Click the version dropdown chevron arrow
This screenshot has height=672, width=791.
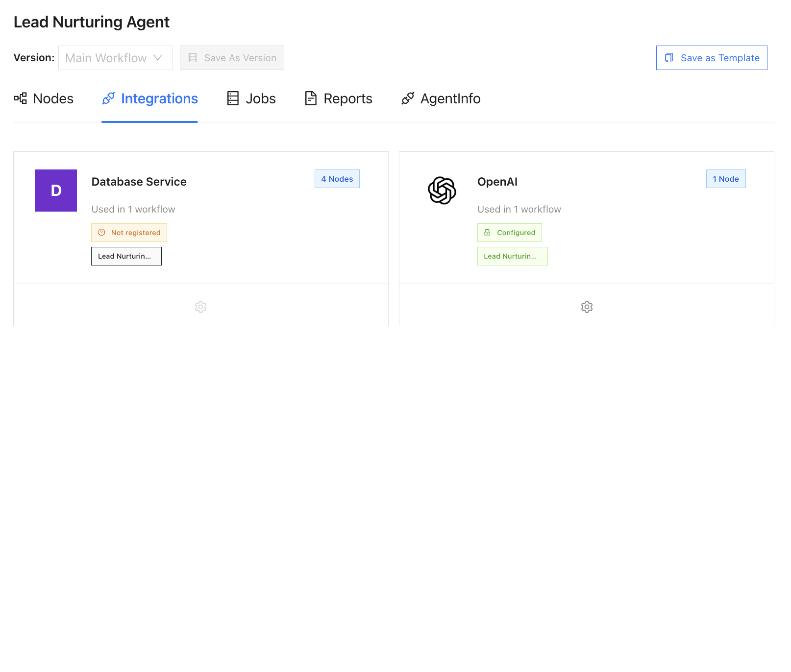click(x=158, y=58)
